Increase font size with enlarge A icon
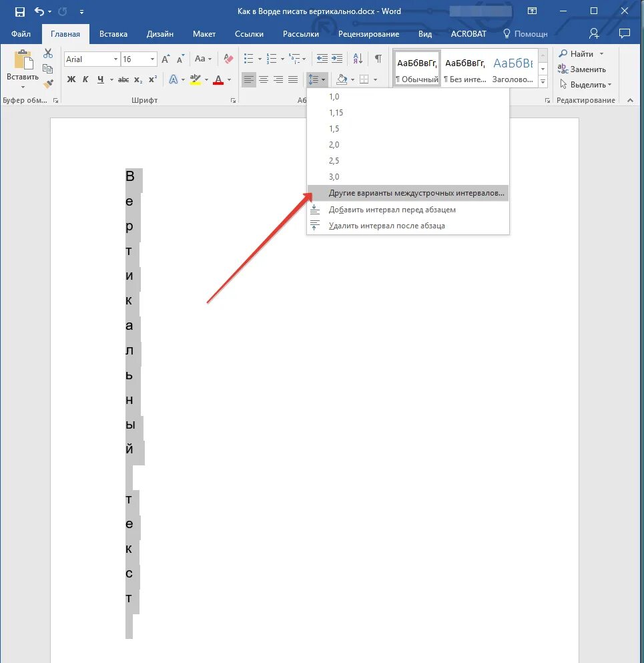This screenshot has height=663, width=644. (x=166, y=59)
